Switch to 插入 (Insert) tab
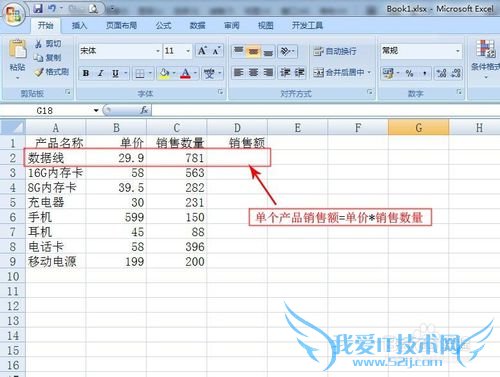Screen dimensions: 500x377 (79, 25)
